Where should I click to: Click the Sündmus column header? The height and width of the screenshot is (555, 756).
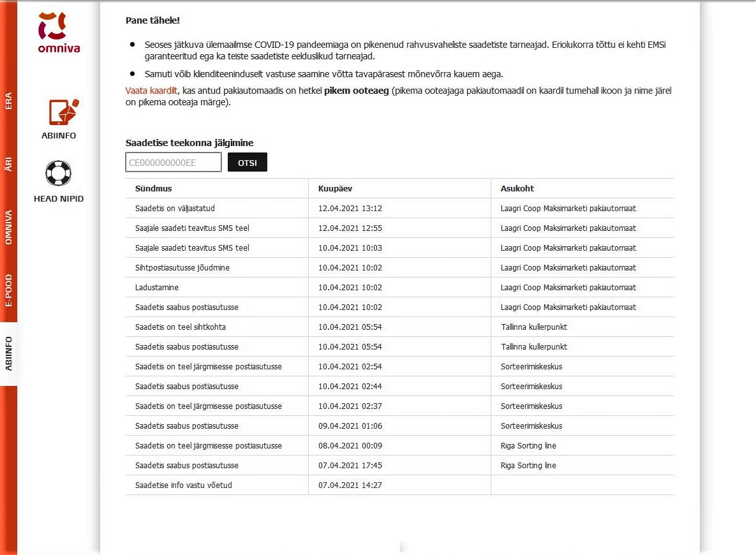(153, 189)
